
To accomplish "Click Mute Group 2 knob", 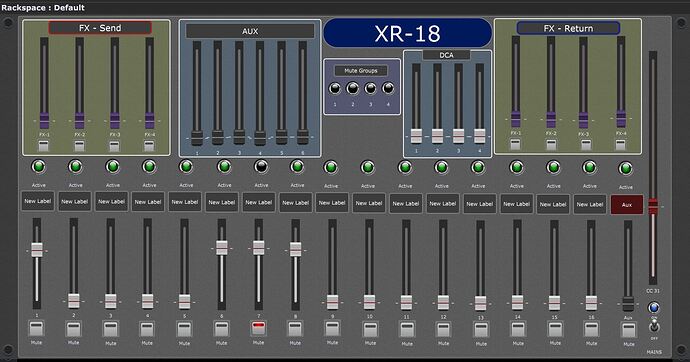I will pyautogui.click(x=352, y=89).
